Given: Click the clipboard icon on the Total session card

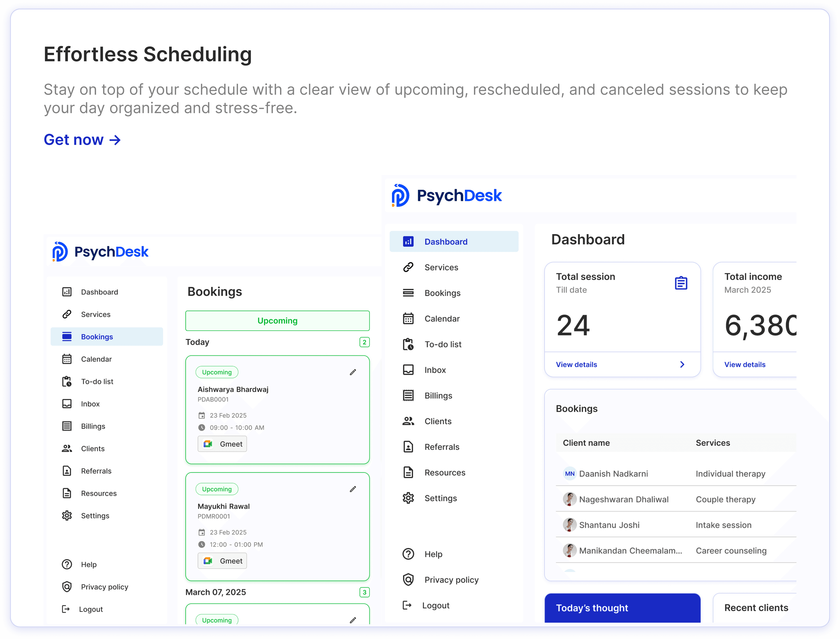Looking at the screenshot, I should 681,283.
